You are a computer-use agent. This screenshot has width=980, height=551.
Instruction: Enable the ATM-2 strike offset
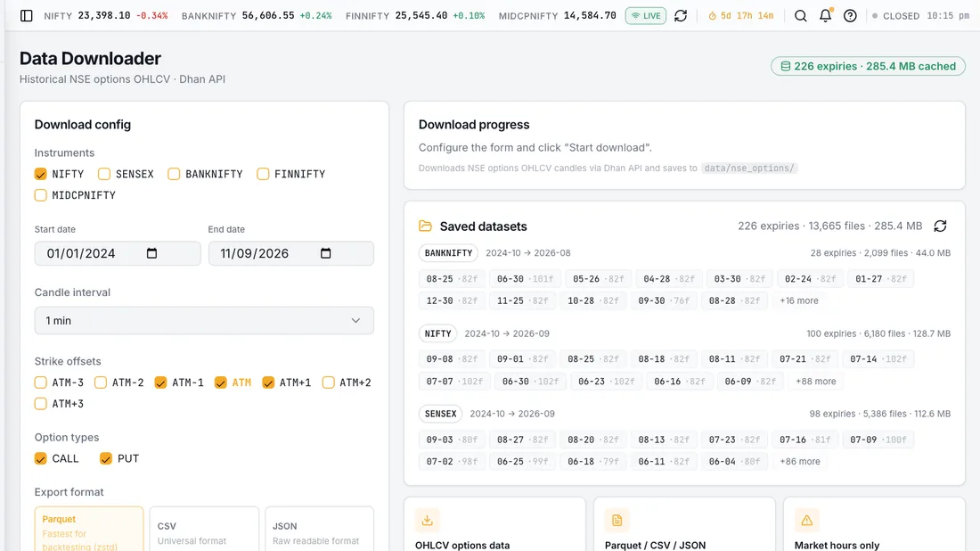(101, 382)
